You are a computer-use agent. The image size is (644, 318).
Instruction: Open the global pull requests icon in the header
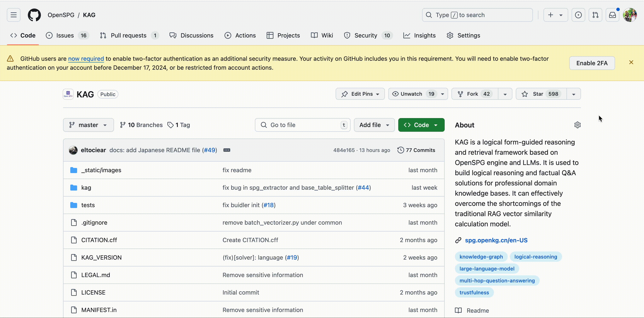pos(595,15)
